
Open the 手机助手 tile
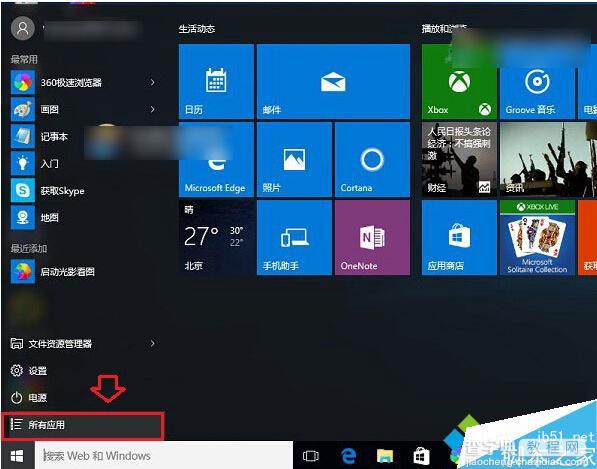(x=294, y=238)
